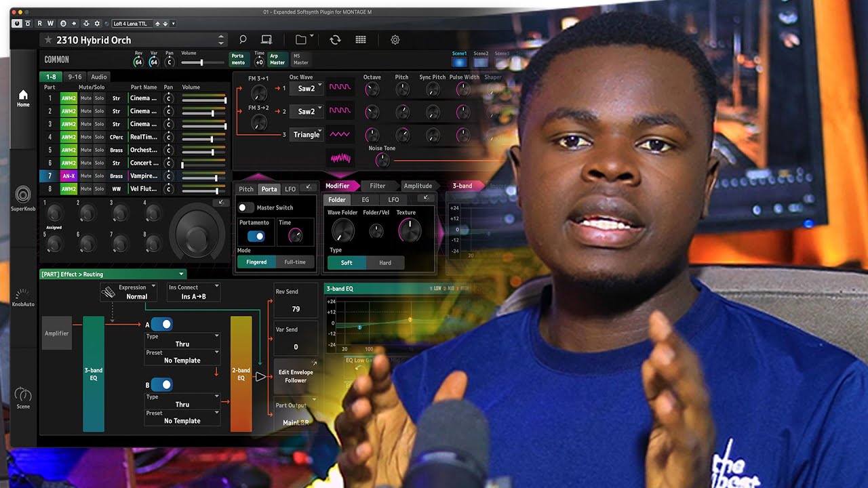This screenshot has width=868, height=488.
Task: Solo part 8 Vel Flut
Action: 99,189
